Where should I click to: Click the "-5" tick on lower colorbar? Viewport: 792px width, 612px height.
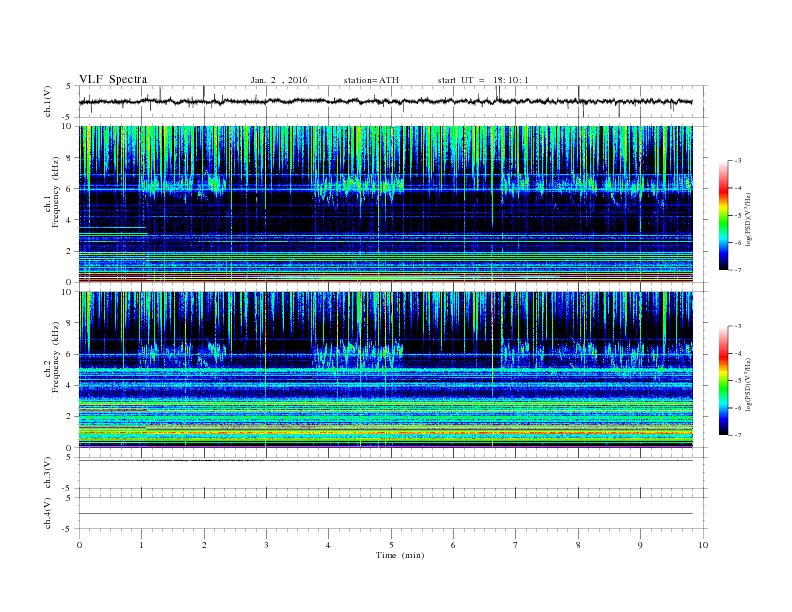click(x=738, y=381)
